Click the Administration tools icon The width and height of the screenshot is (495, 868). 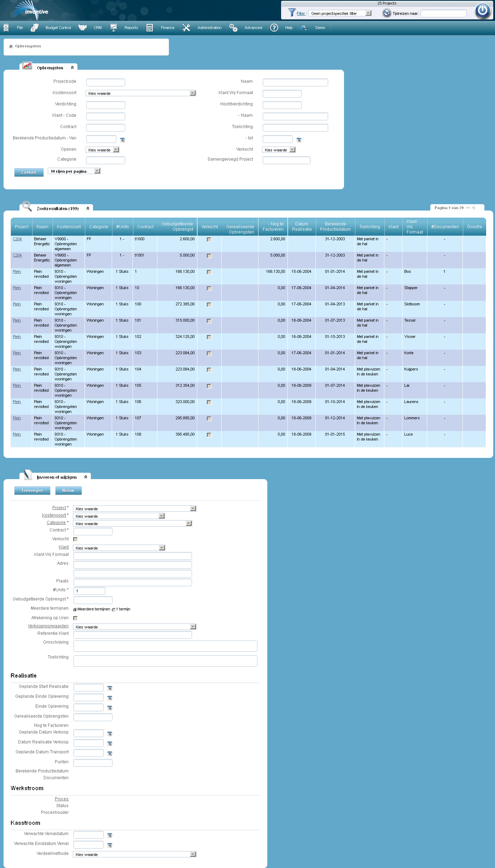(186, 28)
